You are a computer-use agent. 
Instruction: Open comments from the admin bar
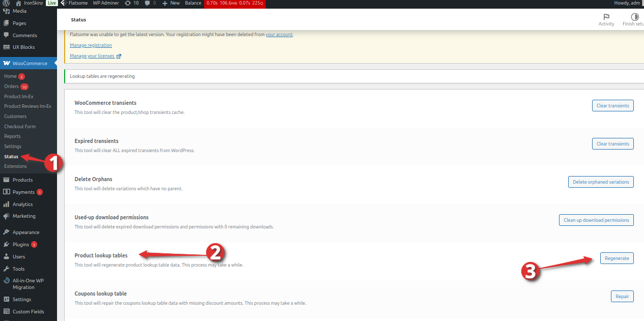pyautogui.click(x=151, y=3)
